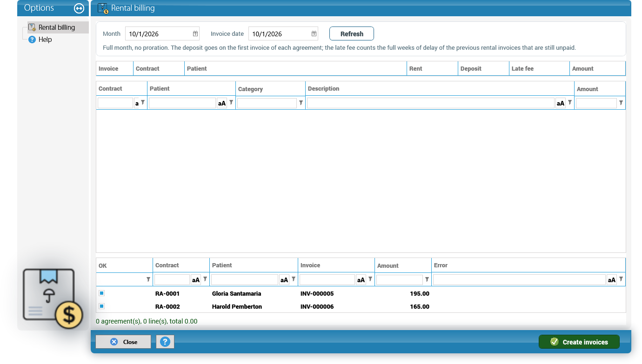The height and width of the screenshot is (364, 642).
Task: Open the results Amount filter funnel dropdown
Action: pos(427,279)
